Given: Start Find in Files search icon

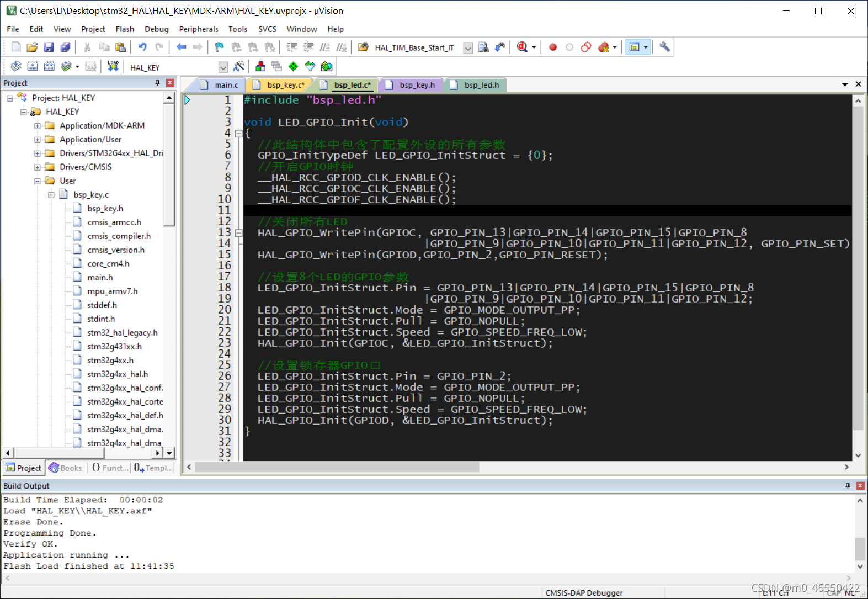Looking at the screenshot, I should 483,47.
